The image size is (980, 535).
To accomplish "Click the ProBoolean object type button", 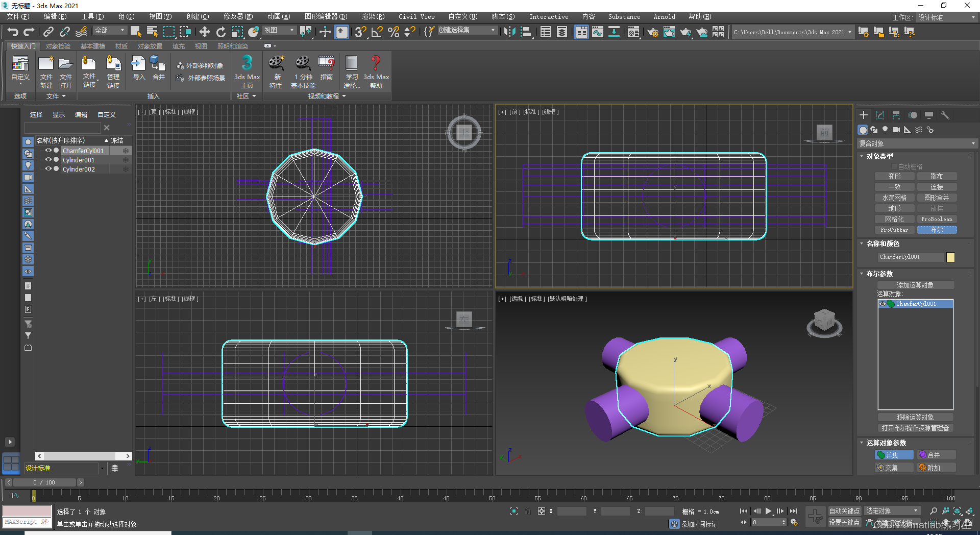I will (937, 219).
